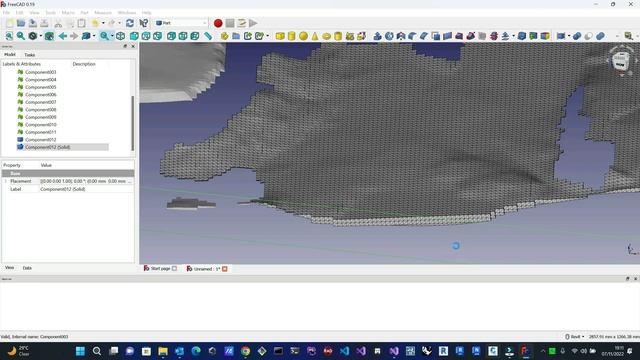Click the Revolve tool icon
Image resolution: width=640 pixels, height=360 pixels.
(389, 36)
